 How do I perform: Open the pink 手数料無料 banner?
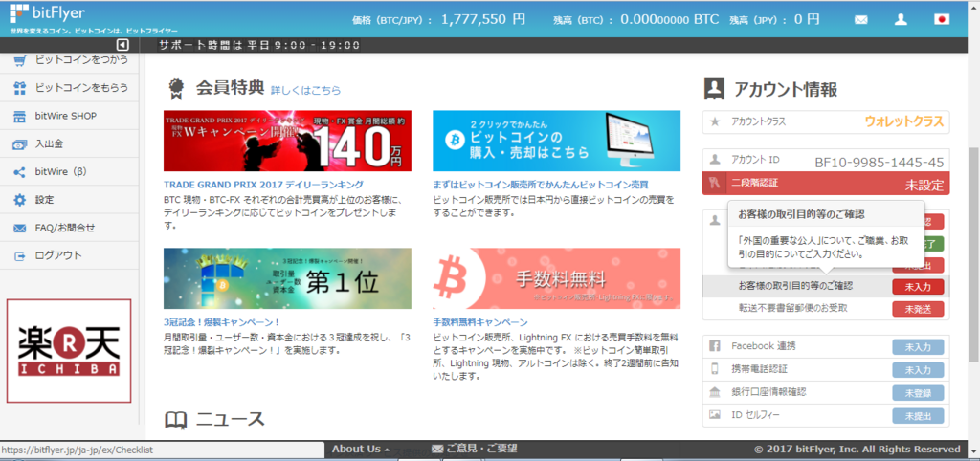[556, 278]
